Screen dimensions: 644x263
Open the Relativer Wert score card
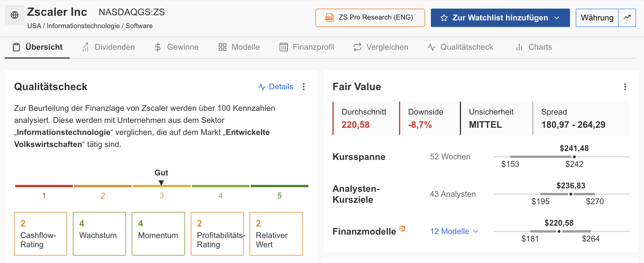(x=276, y=234)
